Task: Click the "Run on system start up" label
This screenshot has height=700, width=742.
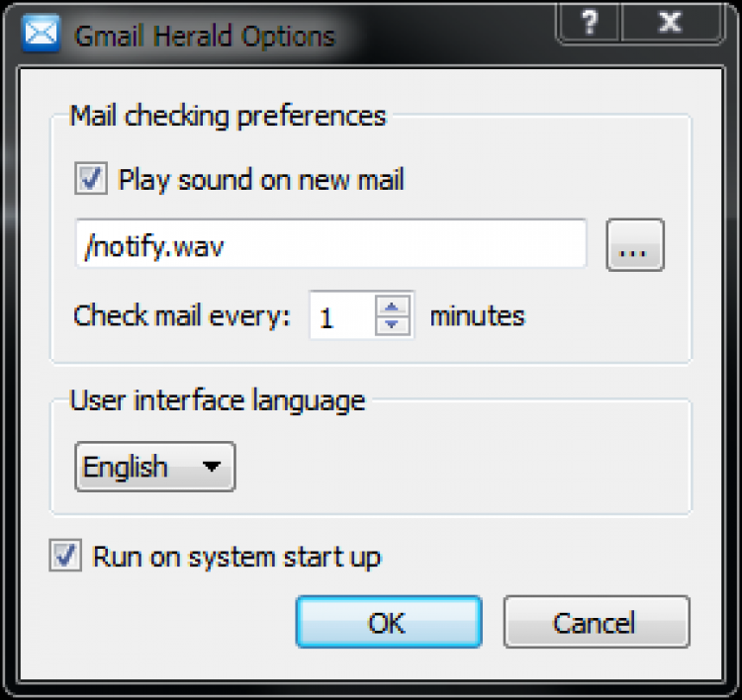Action: (x=236, y=557)
